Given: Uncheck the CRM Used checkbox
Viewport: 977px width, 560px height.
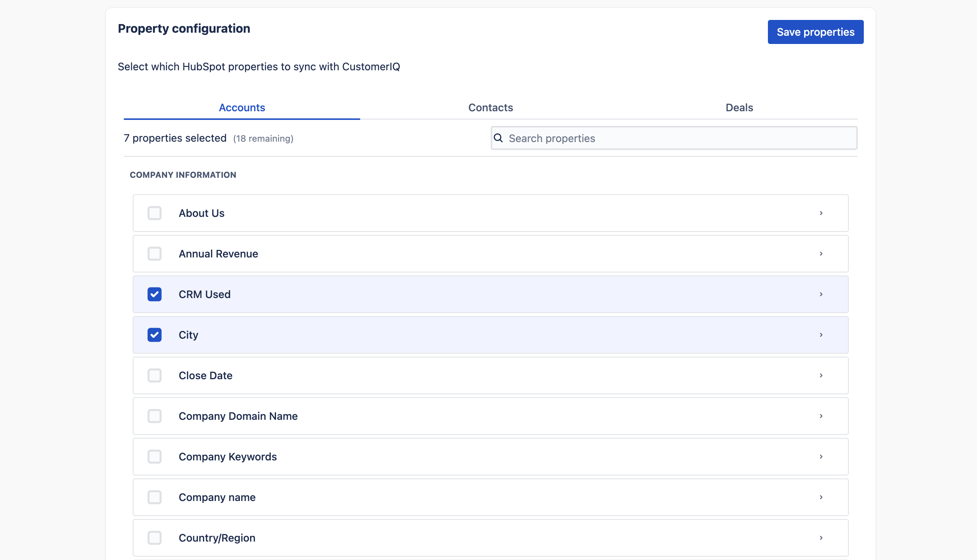Looking at the screenshot, I should click(x=154, y=294).
